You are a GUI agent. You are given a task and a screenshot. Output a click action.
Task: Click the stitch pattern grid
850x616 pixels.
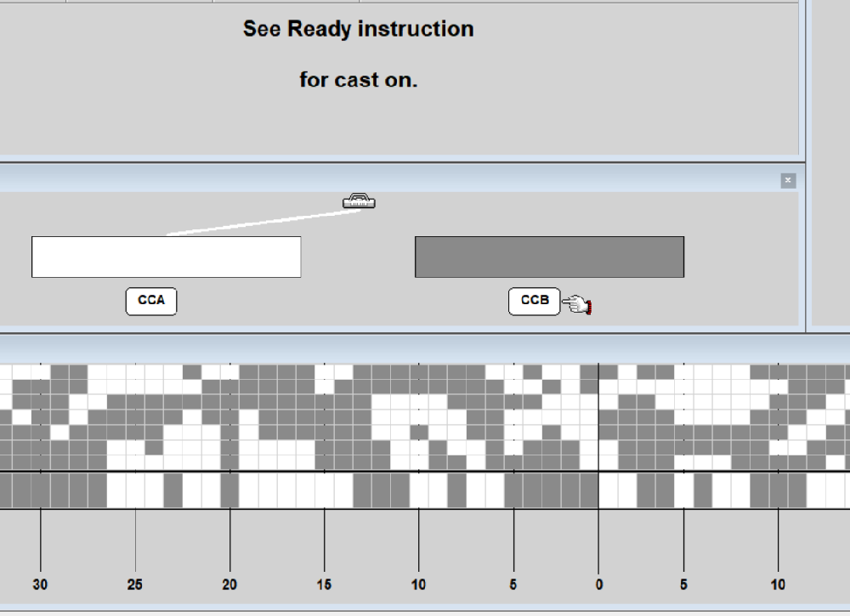(425, 416)
